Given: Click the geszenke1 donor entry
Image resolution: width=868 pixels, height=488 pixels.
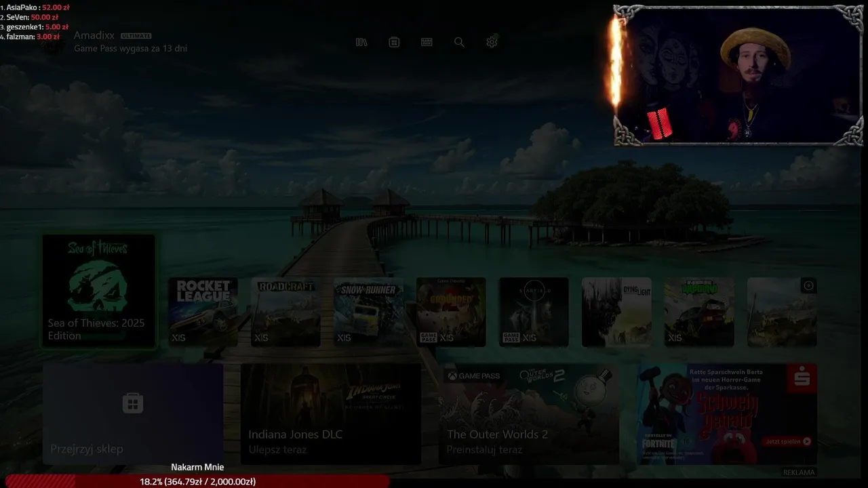Looking at the screenshot, I should pos(34,27).
